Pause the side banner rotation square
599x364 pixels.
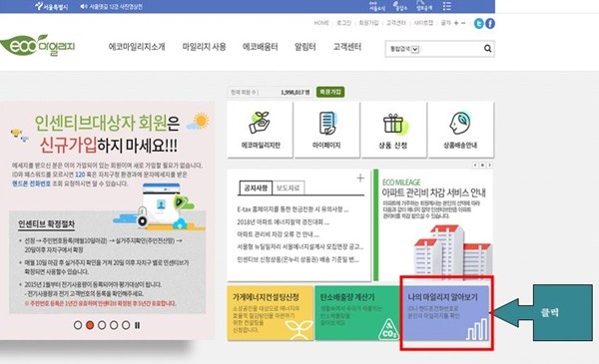coord(482,166)
